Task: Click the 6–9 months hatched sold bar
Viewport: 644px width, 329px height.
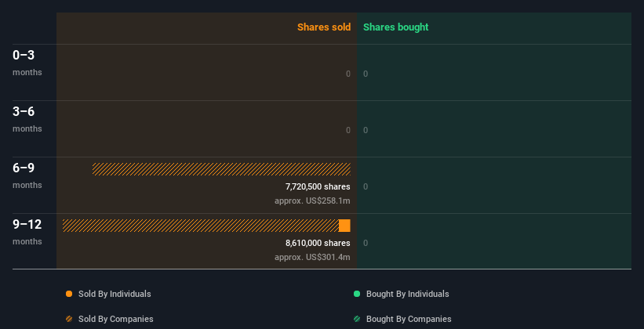Action: click(x=221, y=169)
